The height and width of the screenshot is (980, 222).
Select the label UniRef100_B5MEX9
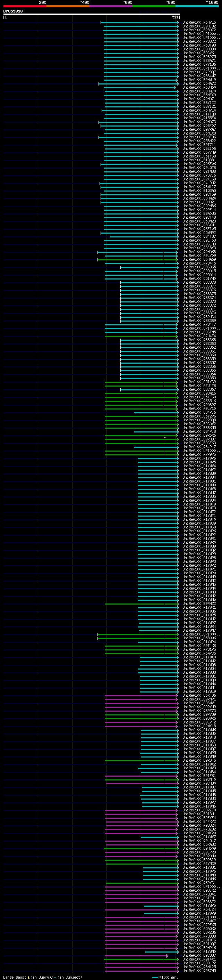coord(199,95)
